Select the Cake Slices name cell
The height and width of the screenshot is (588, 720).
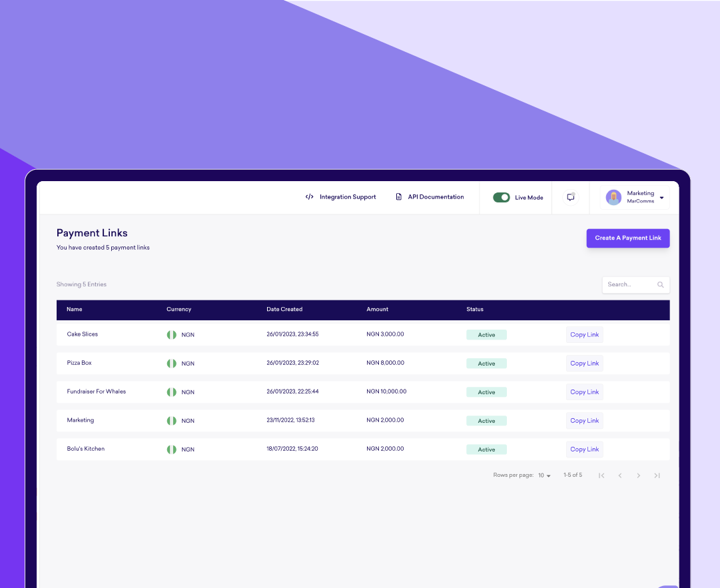[x=82, y=334]
